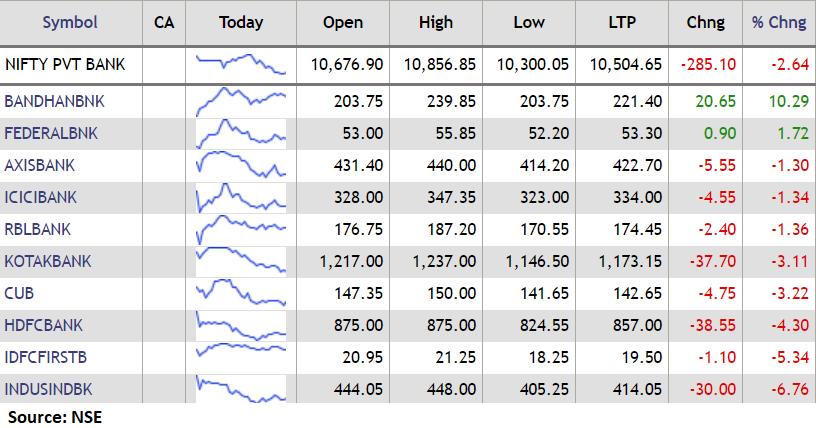The image size is (816, 428).
Task: Open the BANDHANBNK sparkline chart
Action: pyautogui.click(x=241, y=102)
